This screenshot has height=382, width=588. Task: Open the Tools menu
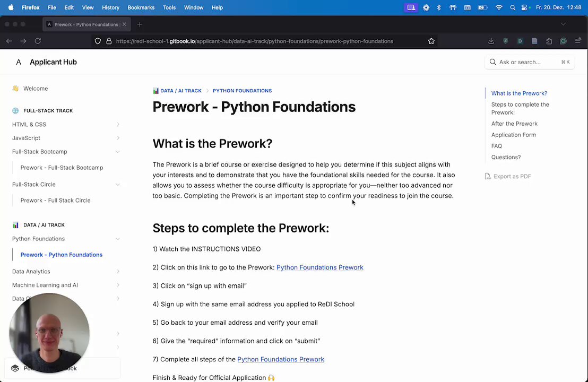tap(169, 7)
